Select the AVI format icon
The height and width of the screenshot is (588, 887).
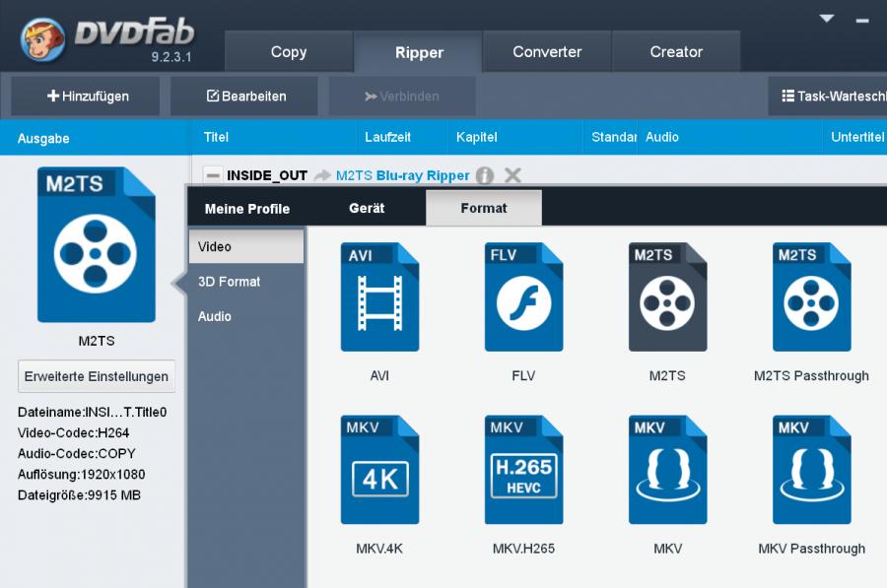coord(379,296)
